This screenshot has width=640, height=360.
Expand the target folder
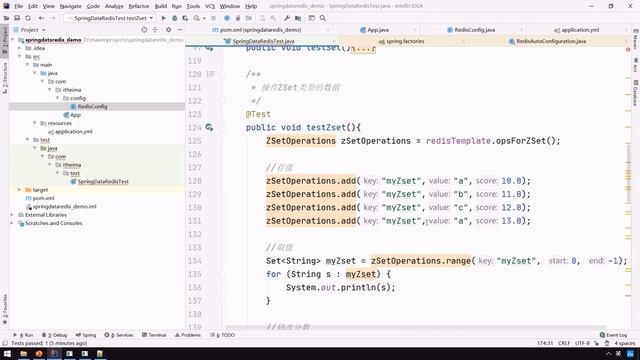coord(20,190)
